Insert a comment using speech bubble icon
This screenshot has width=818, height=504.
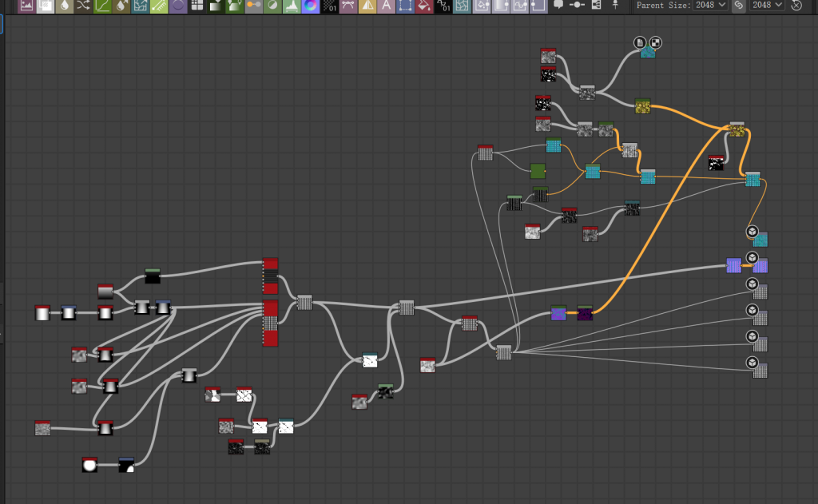558,5
